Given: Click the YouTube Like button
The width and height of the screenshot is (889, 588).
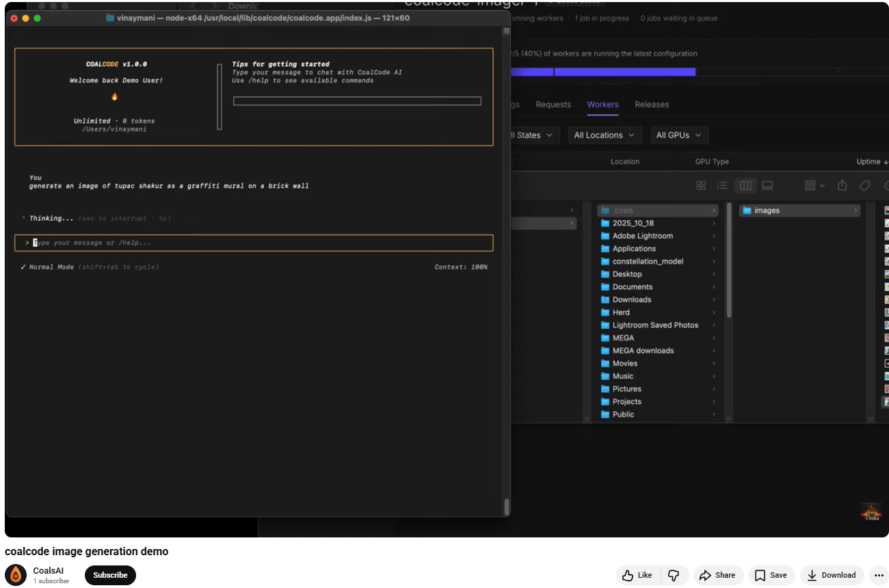Looking at the screenshot, I should point(637,575).
